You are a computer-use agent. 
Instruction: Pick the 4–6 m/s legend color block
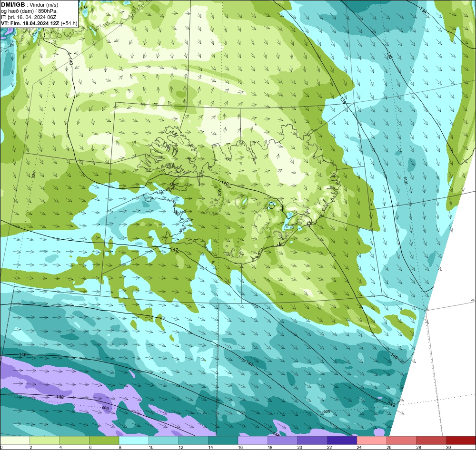click(x=74, y=440)
